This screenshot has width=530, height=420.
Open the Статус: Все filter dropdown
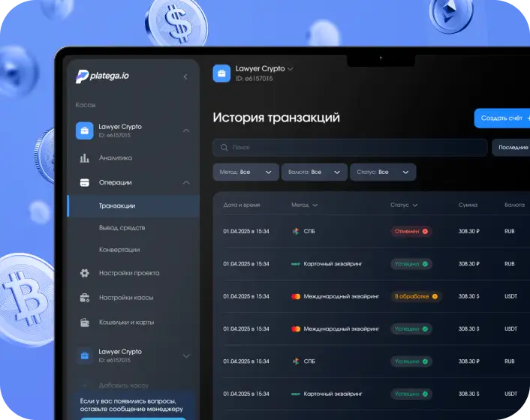[383, 172]
